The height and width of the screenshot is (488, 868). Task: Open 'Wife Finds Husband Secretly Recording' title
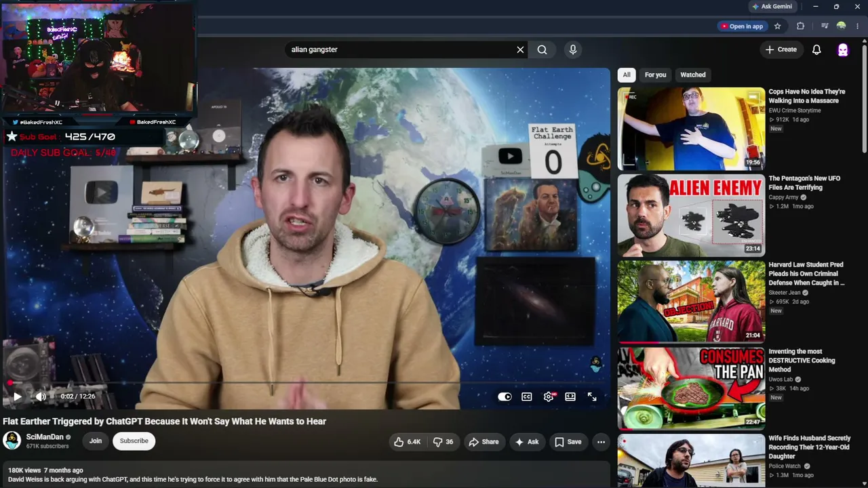(810, 447)
